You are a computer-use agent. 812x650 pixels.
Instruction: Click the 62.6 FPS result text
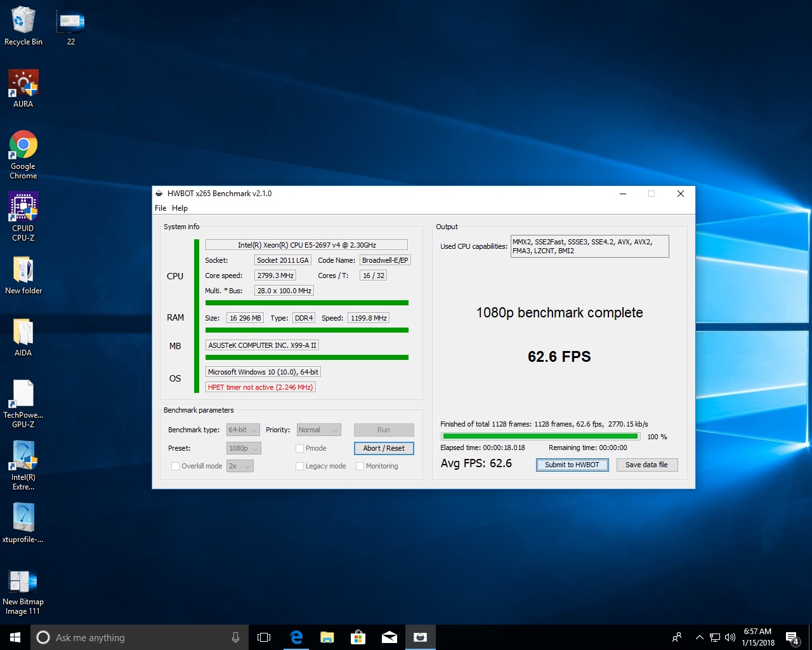tap(559, 357)
